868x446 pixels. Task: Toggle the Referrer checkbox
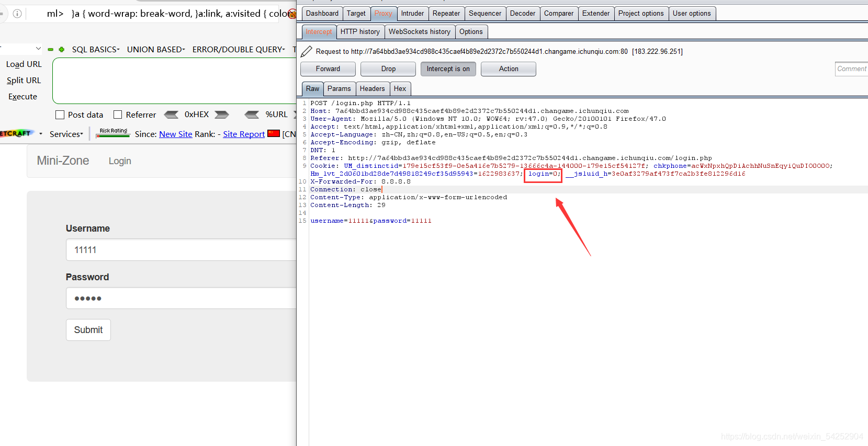[118, 115]
